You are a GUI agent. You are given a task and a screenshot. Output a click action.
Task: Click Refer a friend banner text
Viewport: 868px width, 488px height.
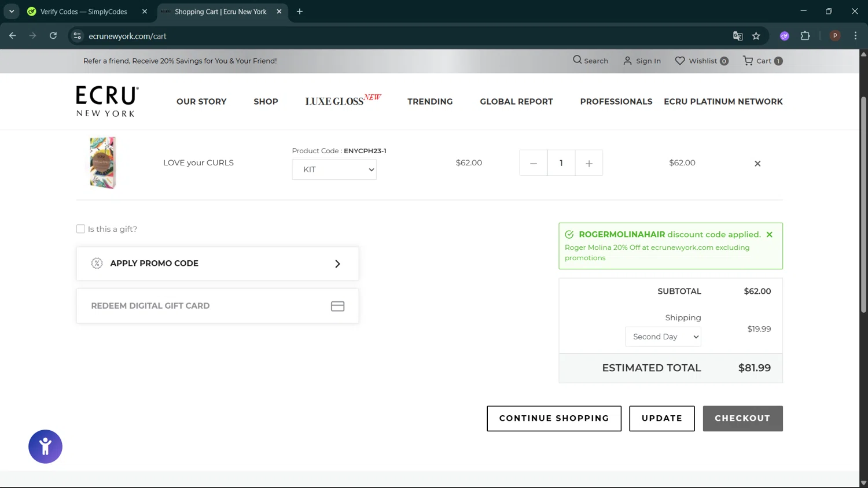[x=180, y=61]
